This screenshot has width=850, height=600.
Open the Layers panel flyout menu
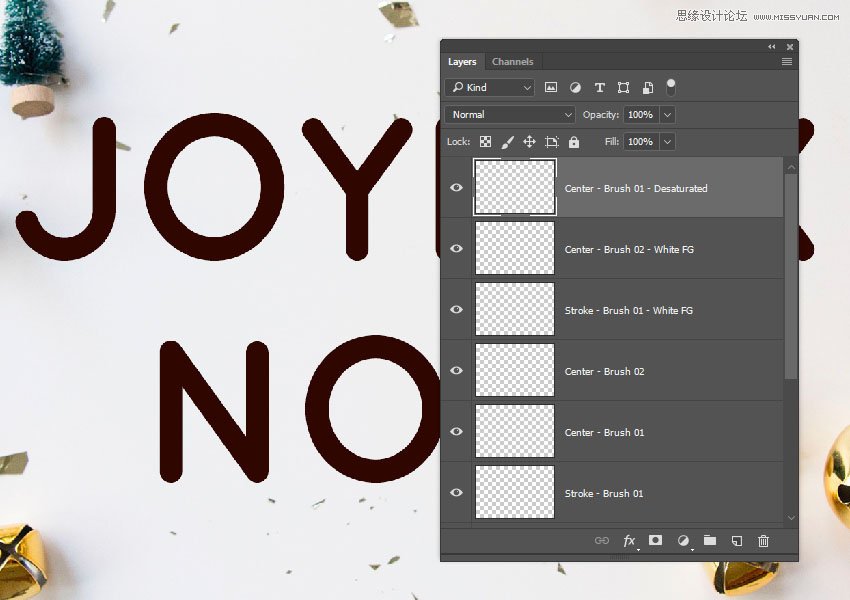coord(787,62)
